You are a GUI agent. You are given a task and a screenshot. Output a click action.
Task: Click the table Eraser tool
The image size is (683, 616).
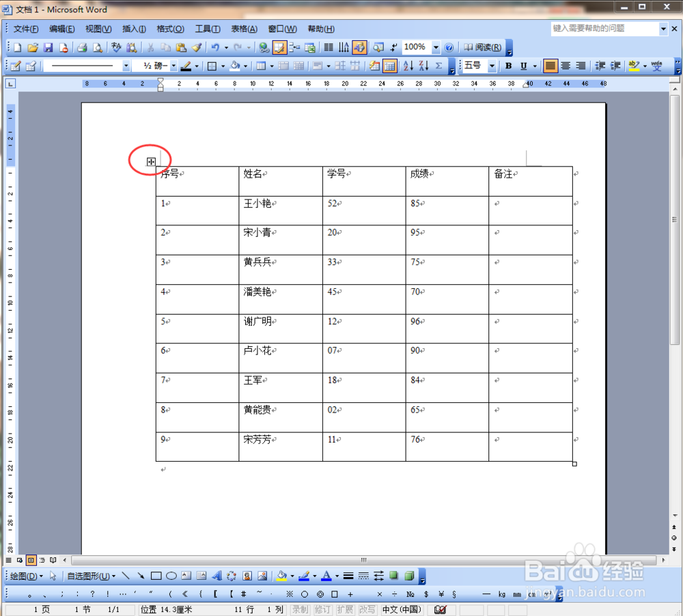click(29, 66)
